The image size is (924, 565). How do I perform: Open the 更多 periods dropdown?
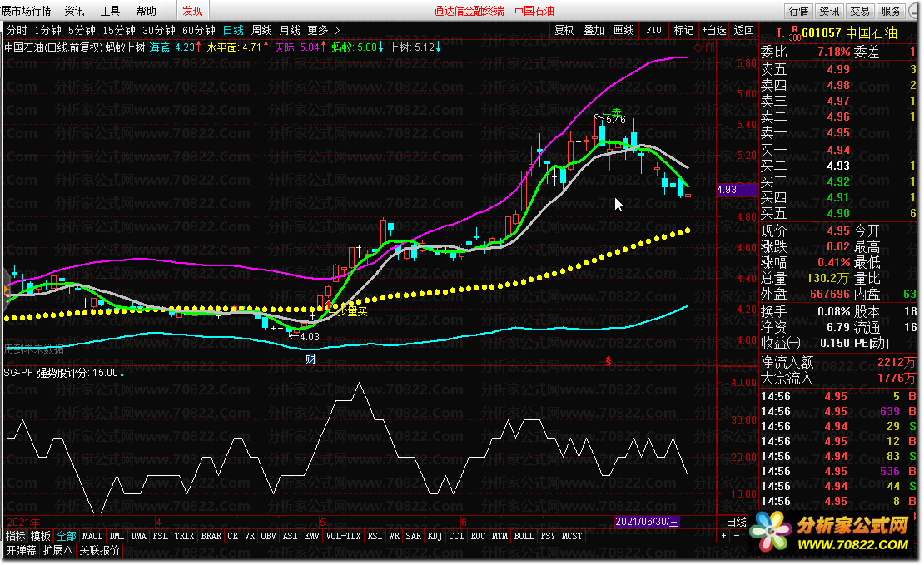tap(324, 30)
